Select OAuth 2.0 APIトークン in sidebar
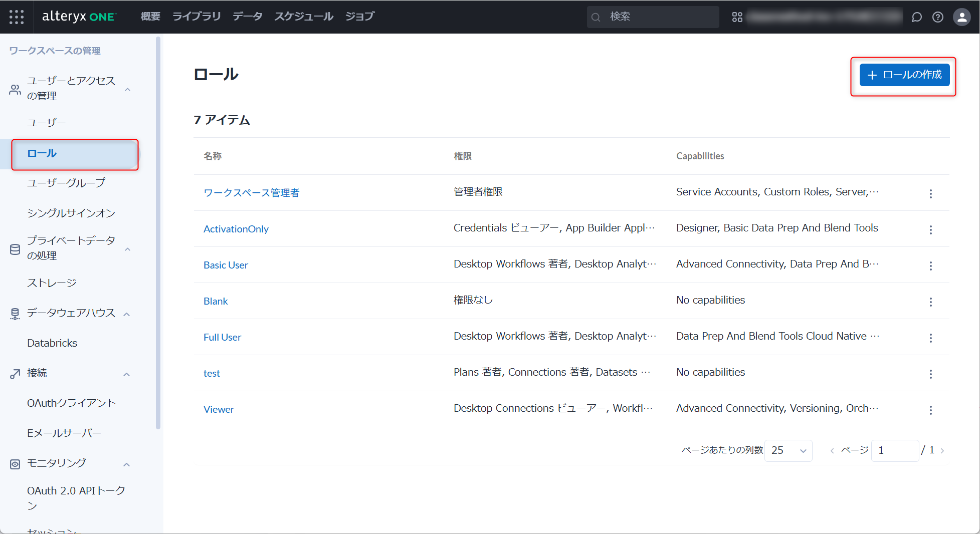The height and width of the screenshot is (534, 980). tap(76, 498)
